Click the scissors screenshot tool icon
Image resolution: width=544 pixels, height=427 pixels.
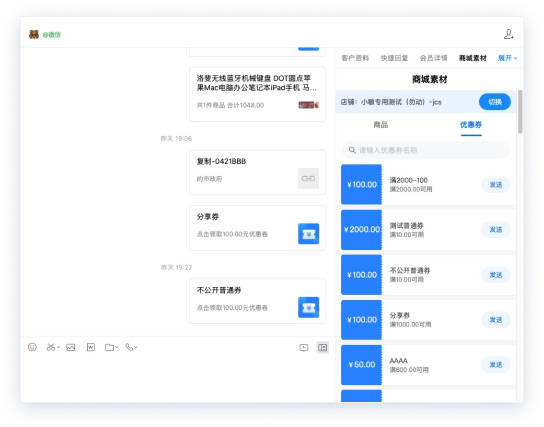(51, 347)
